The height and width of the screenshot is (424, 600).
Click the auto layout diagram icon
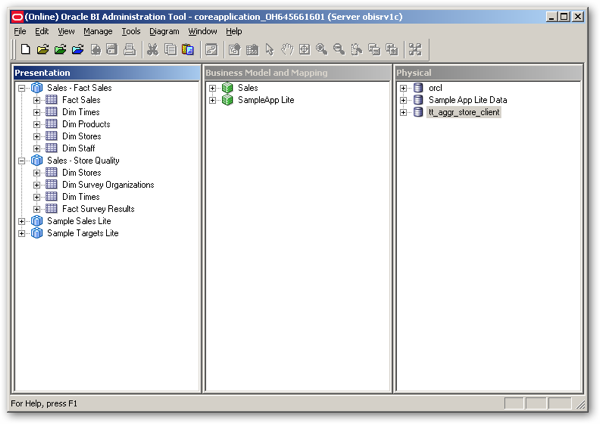coord(415,49)
